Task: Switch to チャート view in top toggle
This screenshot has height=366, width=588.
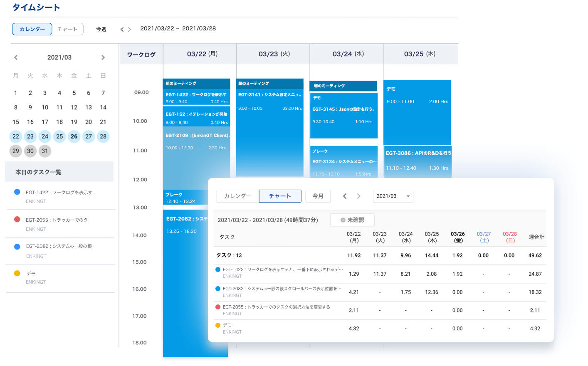Action: [67, 29]
